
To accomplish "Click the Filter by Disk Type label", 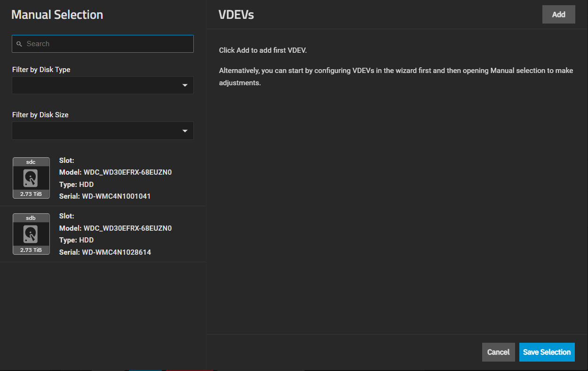I will click(41, 70).
